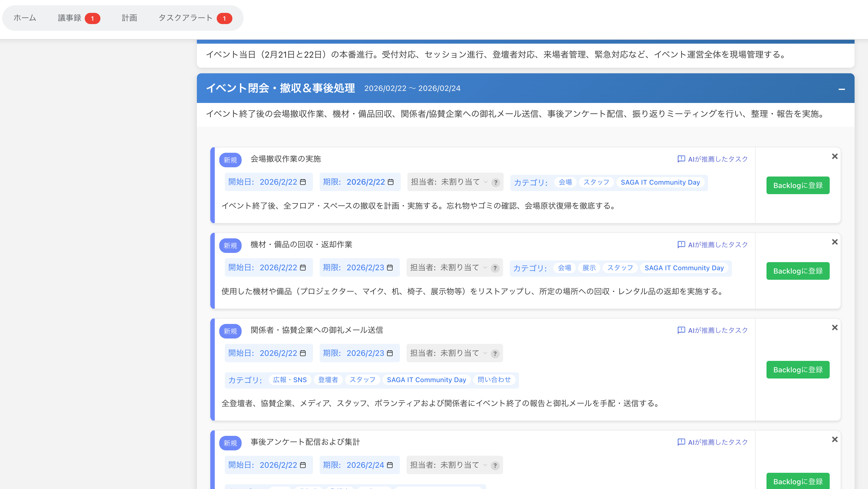This screenshot has width=868, height=489.
Task: Open the タスクアラート tab
Action: (195, 18)
